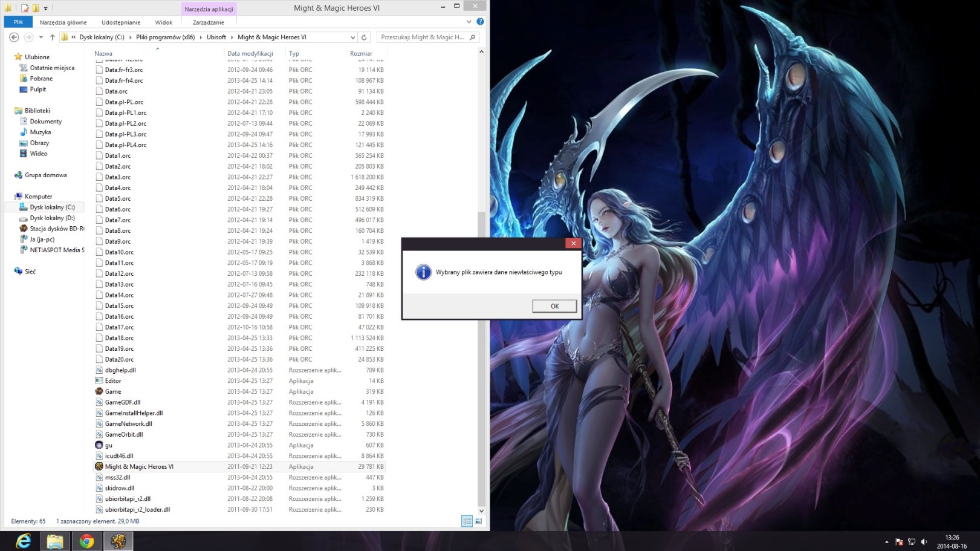This screenshot has width=980, height=551.
Task: Select the Narzędzia aplikacji contextual tab
Action: pos(209,9)
